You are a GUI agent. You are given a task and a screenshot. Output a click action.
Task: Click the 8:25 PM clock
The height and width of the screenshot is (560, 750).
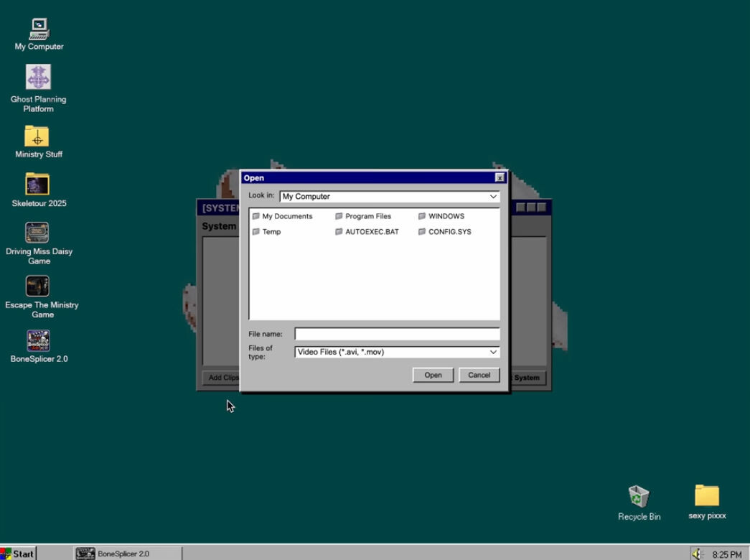[x=726, y=554]
